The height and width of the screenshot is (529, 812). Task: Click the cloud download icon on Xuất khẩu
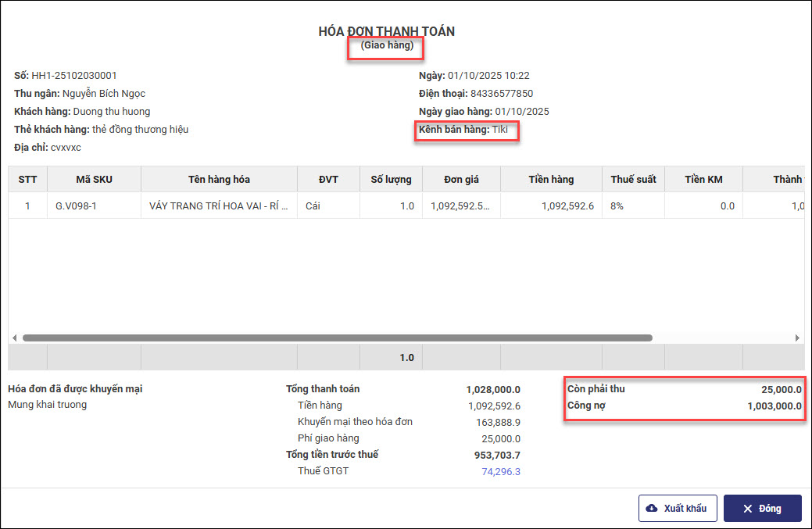coord(652,509)
